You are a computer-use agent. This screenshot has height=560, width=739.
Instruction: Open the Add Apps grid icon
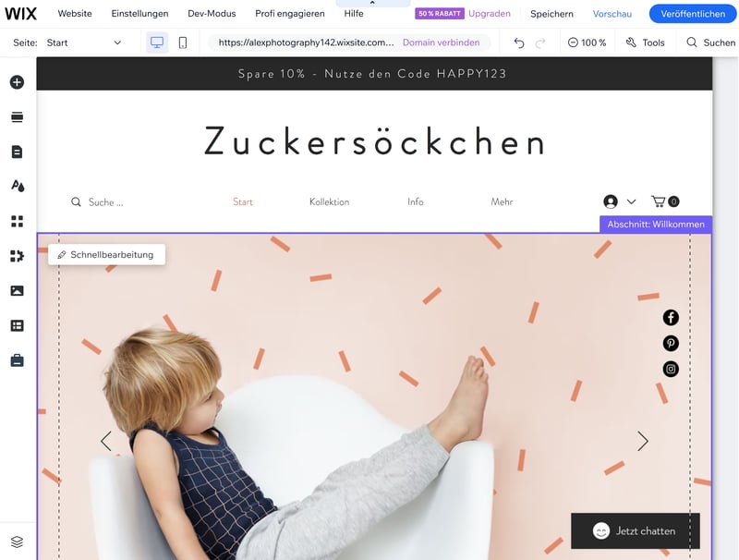pyautogui.click(x=17, y=221)
